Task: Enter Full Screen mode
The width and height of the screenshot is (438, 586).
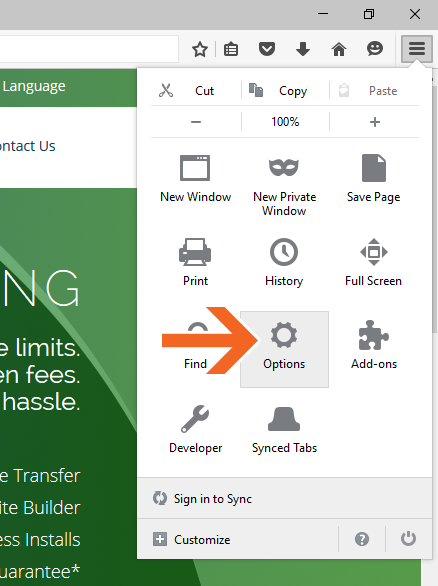Action: (374, 252)
